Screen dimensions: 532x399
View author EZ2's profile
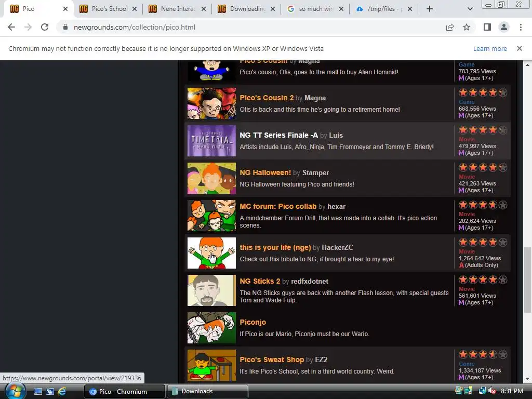pos(321,360)
